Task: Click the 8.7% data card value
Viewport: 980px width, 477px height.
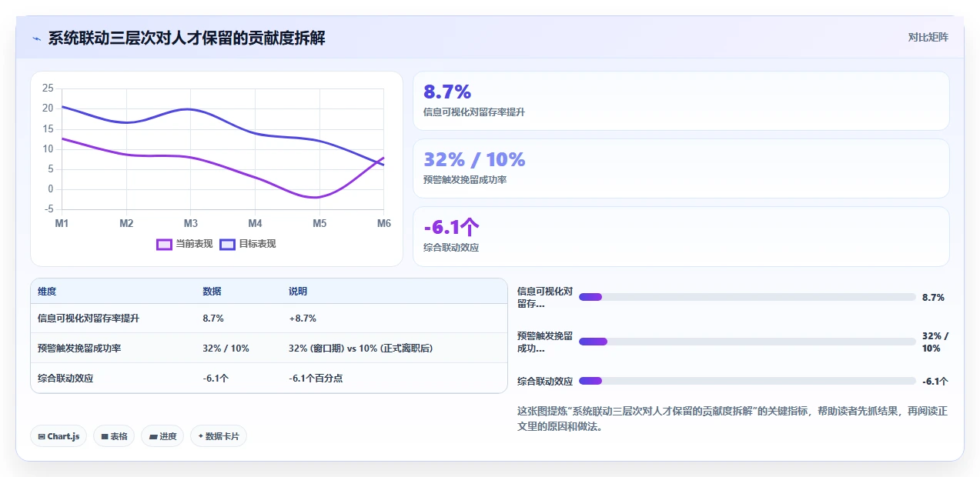Action: click(x=447, y=92)
